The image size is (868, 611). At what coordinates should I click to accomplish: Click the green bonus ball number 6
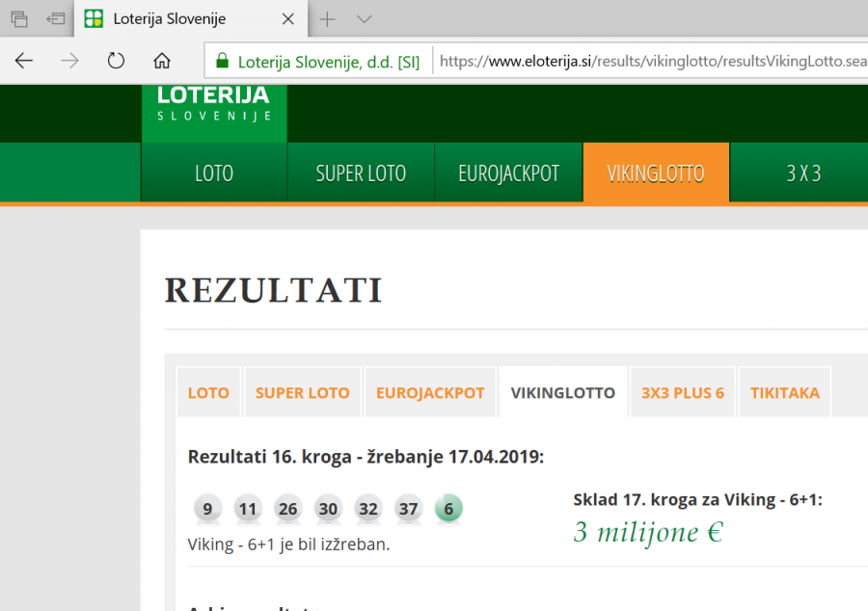click(x=448, y=508)
